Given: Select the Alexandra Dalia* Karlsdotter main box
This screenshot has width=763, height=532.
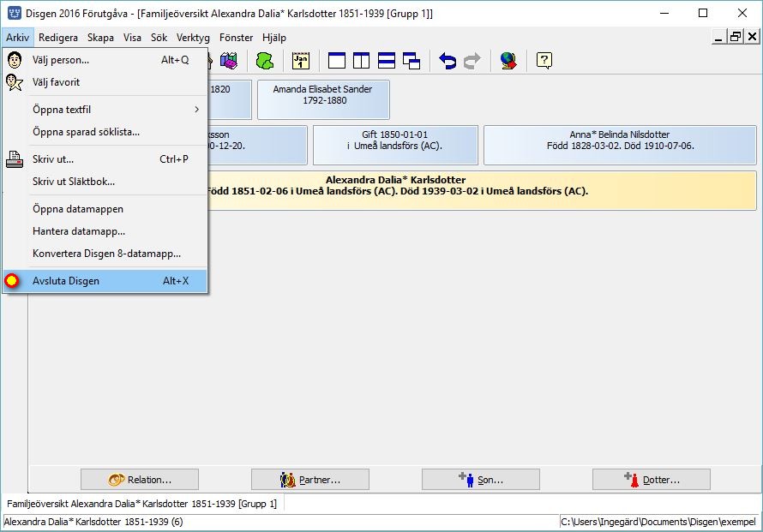Looking at the screenshot, I should click(x=482, y=191).
